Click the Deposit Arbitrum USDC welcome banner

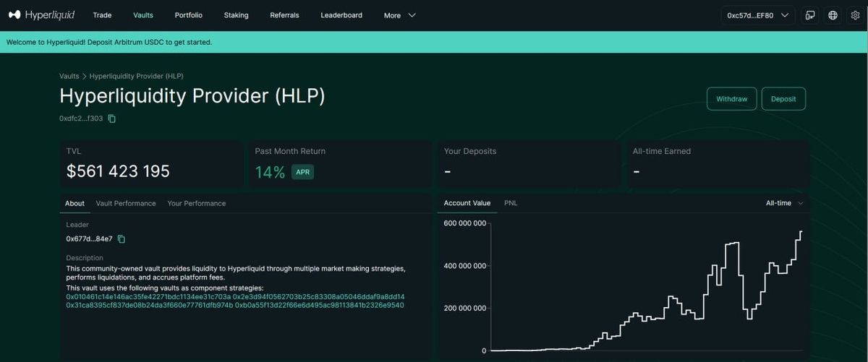coord(434,42)
